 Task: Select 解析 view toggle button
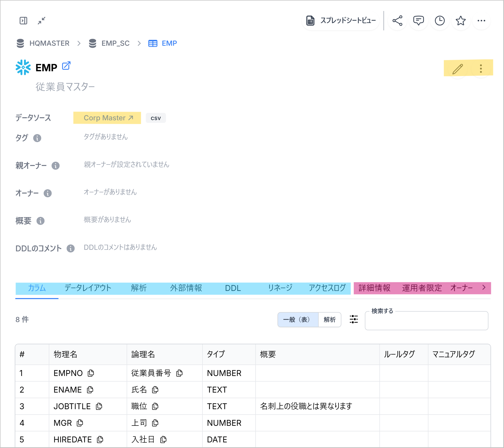330,320
